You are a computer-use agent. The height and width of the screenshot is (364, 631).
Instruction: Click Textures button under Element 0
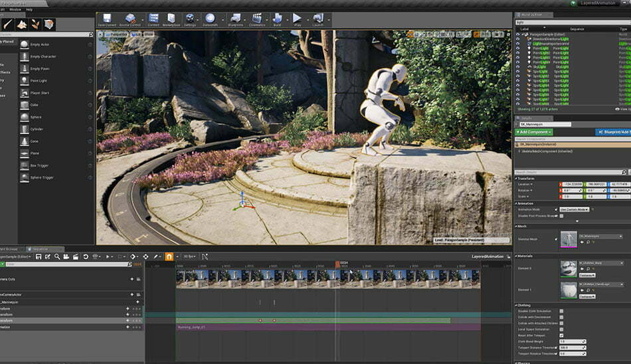[587, 275]
